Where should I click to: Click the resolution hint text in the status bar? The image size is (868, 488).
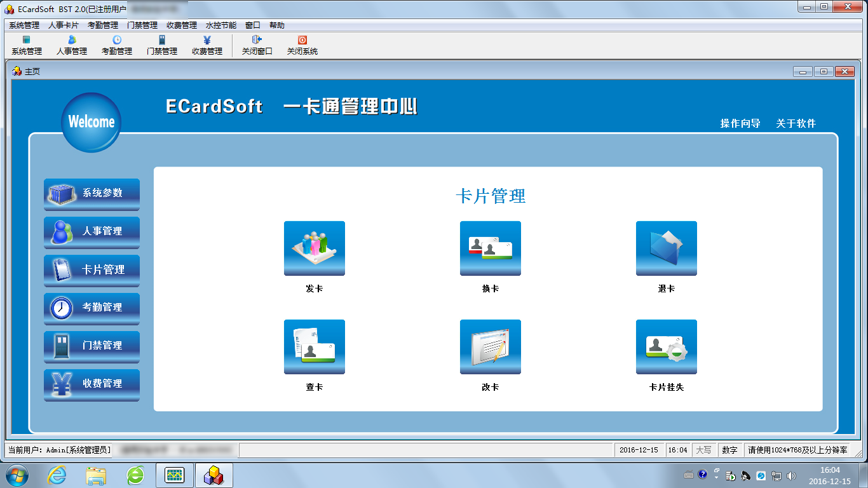pyautogui.click(x=797, y=450)
